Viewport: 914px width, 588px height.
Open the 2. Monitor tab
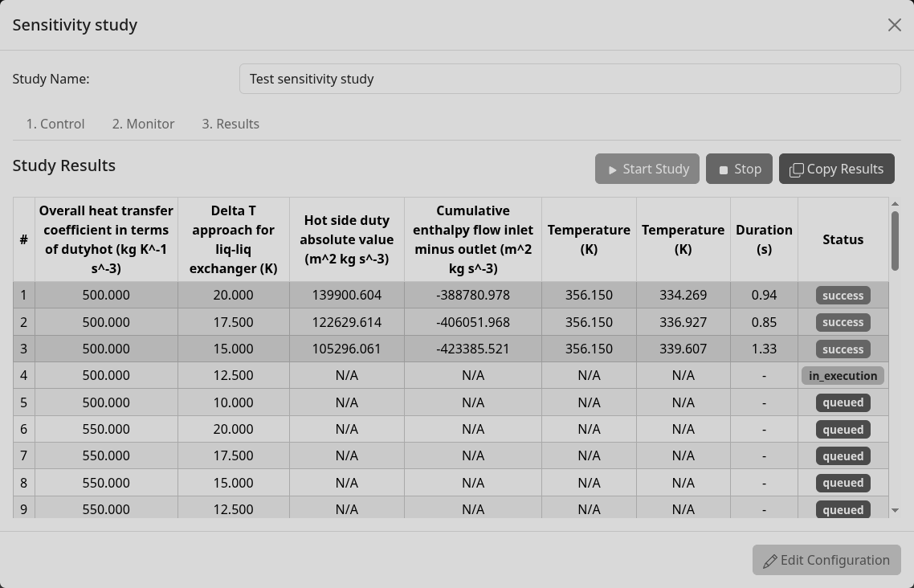point(143,124)
